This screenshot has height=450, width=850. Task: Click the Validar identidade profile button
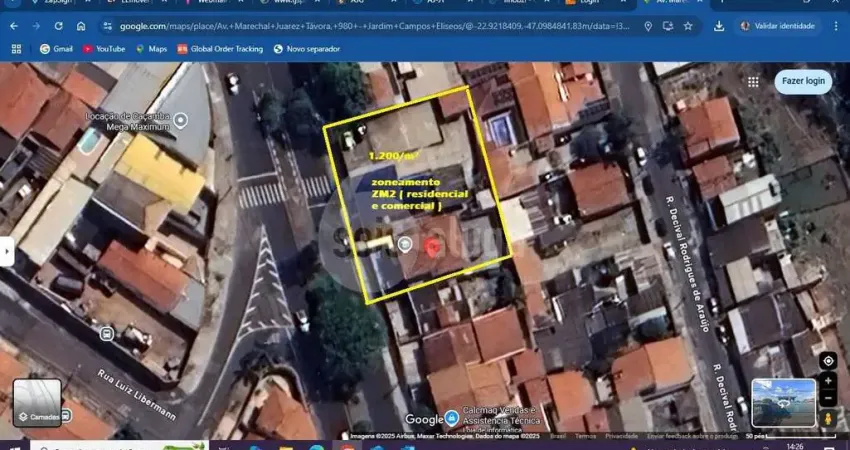[x=778, y=26]
